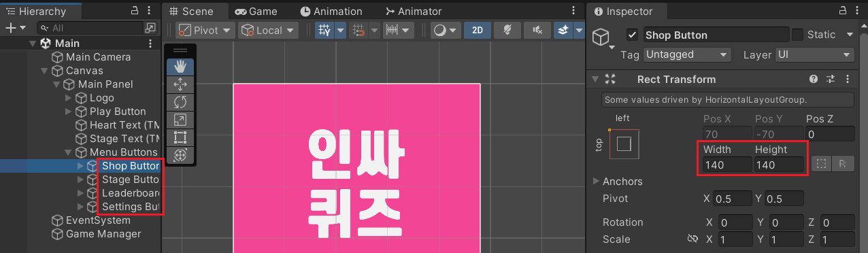Viewport: 868px width, 253px height.
Task: Open the grid axis dropdown arrow
Action: pos(340,31)
